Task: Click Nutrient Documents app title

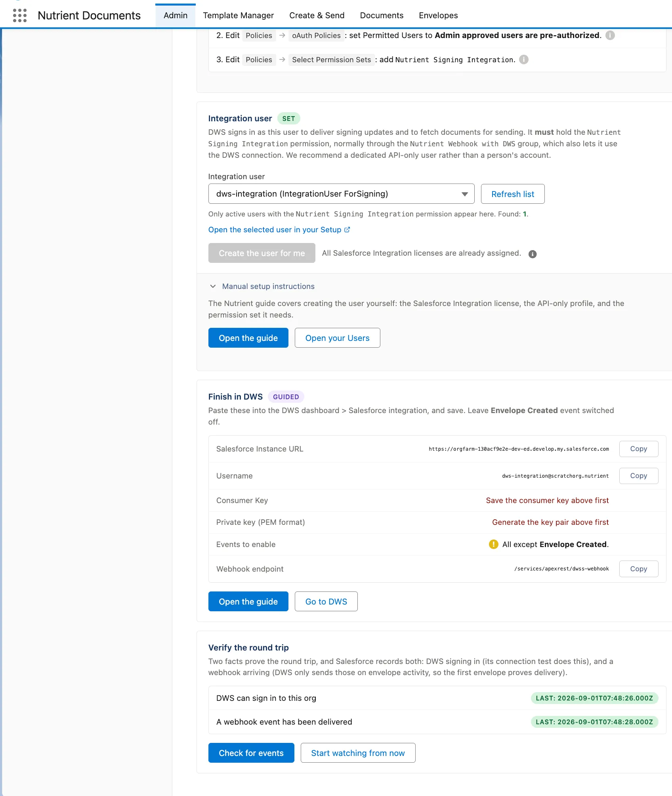Action: [x=89, y=15]
